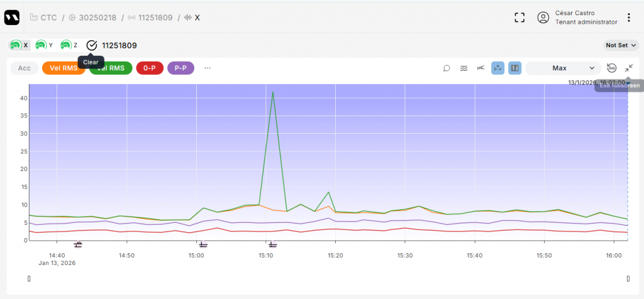Click the Clear checkmark circle icon
This screenshot has width=644, height=299.
pos(92,45)
